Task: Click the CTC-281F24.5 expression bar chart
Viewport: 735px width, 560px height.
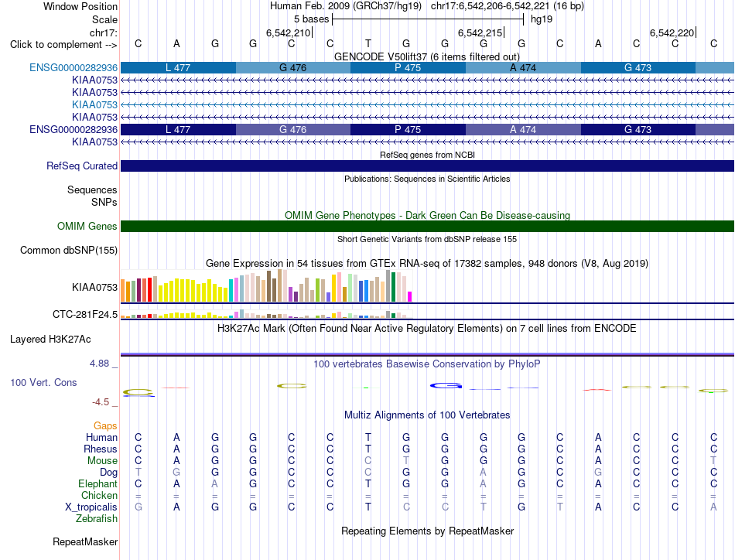Action: click(x=266, y=314)
